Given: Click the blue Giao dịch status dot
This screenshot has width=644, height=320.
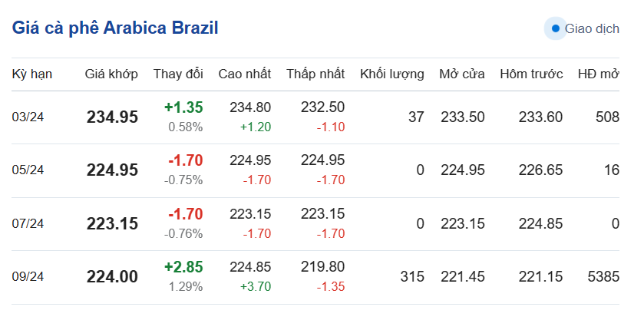Looking at the screenshot, I should coord(555,28).
